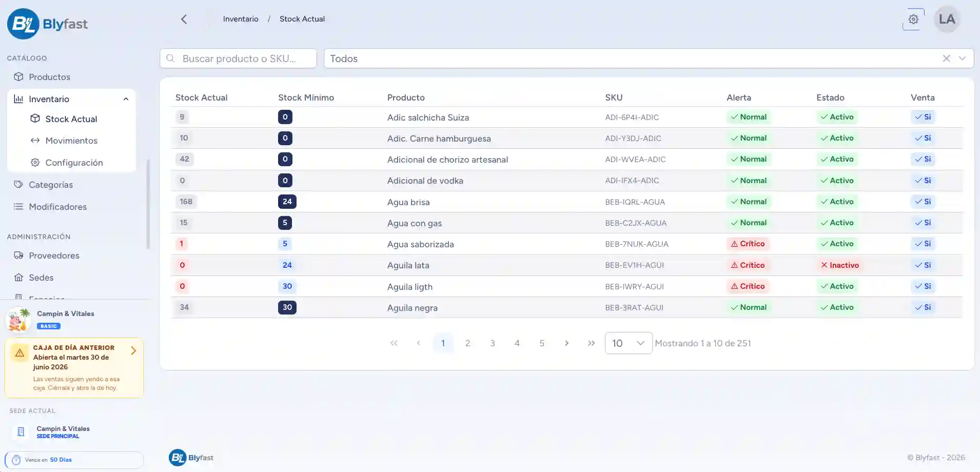Sort by Producto column header
The width and height of the screenshot is (980, 472).
coord(406,97)
